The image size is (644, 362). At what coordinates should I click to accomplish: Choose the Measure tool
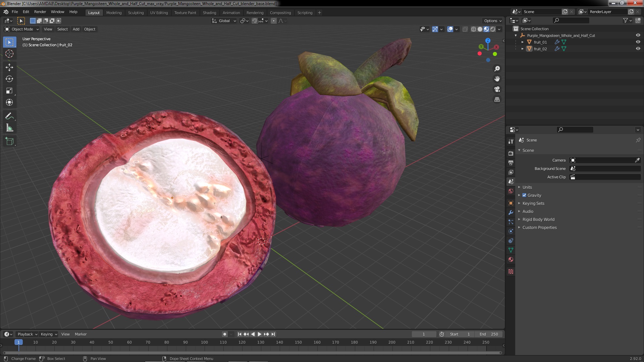coord(9,128)
